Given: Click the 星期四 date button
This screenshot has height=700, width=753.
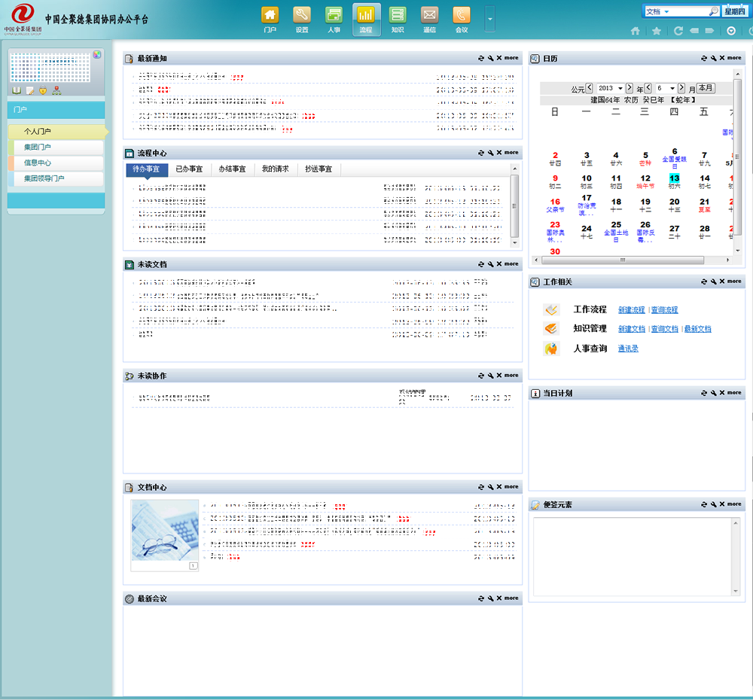Looking at the screenshot, I should point(735,11).
